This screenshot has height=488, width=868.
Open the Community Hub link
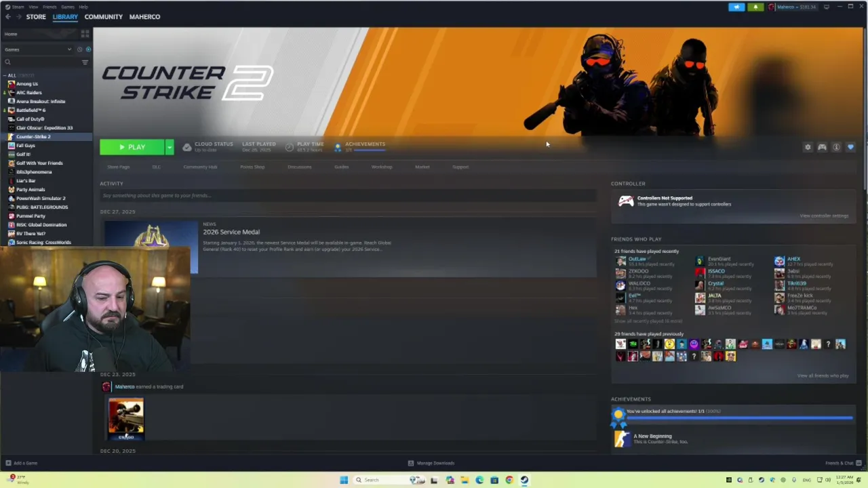click(x=200, y=167)
